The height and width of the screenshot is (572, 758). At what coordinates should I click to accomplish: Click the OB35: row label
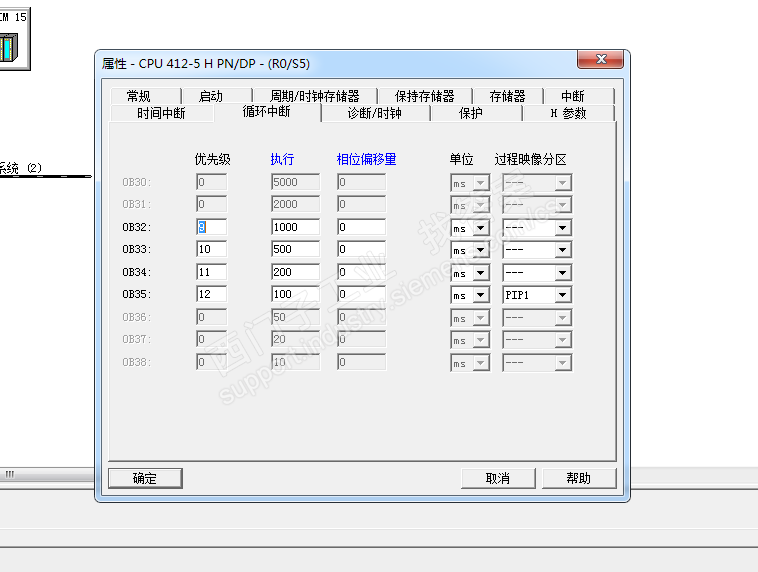coord(137,294)
